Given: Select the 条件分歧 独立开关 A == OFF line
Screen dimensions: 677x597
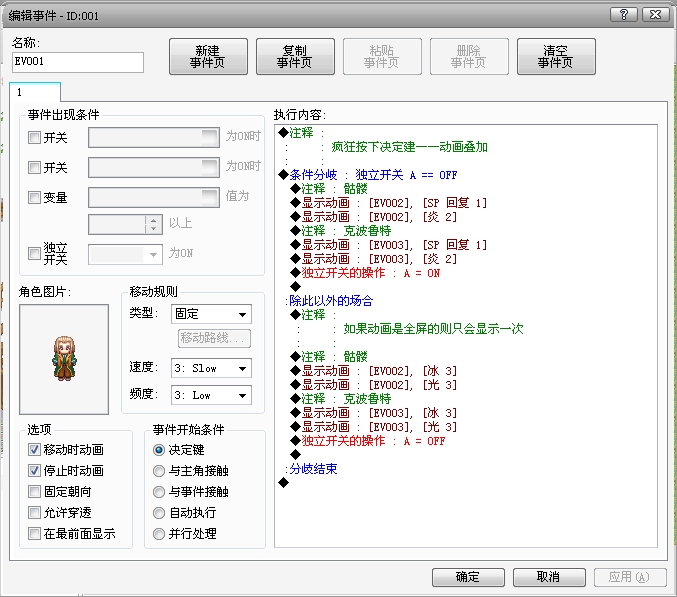Looking at the screenshot, I should click(x=367, y=175).
